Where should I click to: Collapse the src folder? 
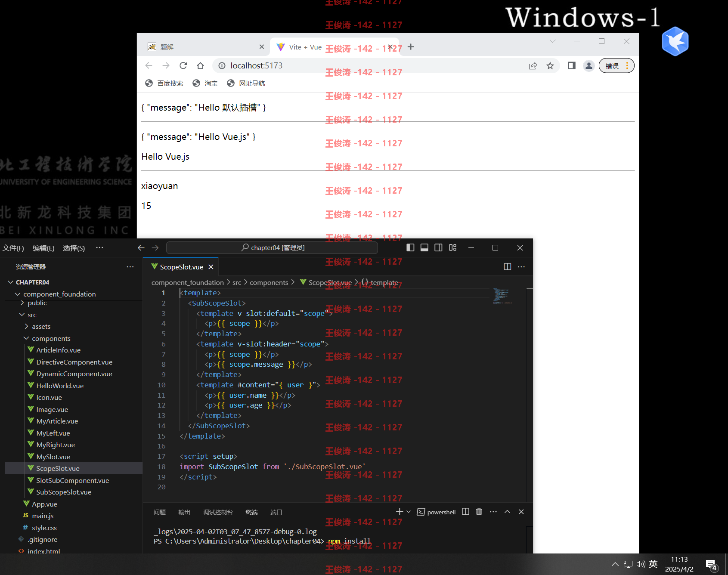point(74,315)
